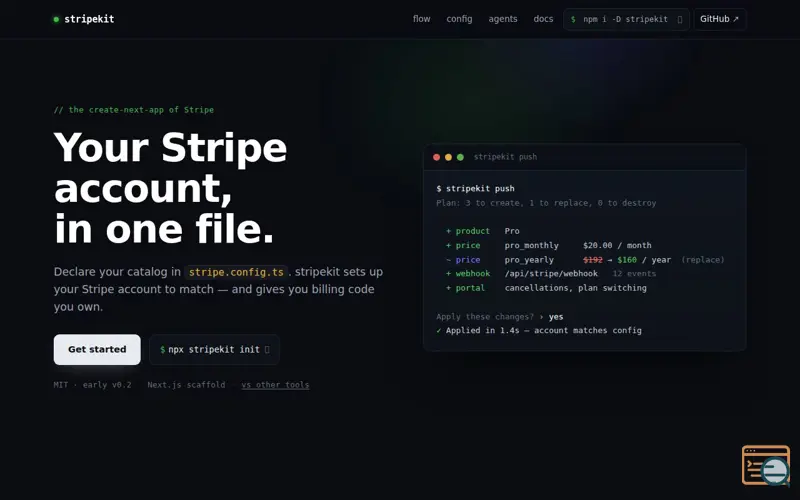Viewport: 800px width, 500px height.
Task: Open the GitHub link button
Action: (719, 19)
